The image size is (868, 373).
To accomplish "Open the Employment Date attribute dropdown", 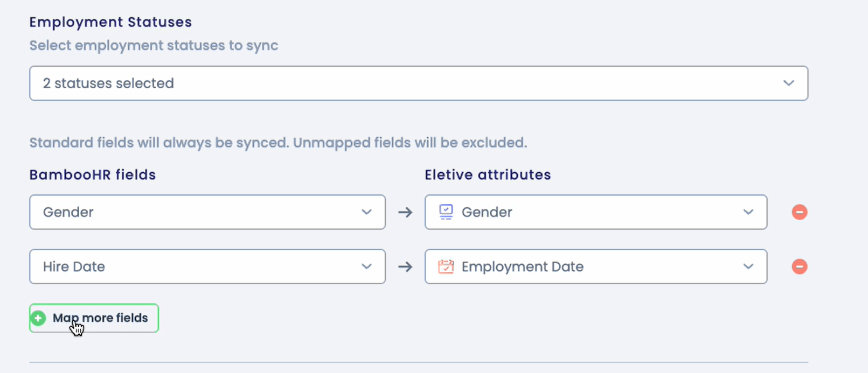I will [596, 266].
